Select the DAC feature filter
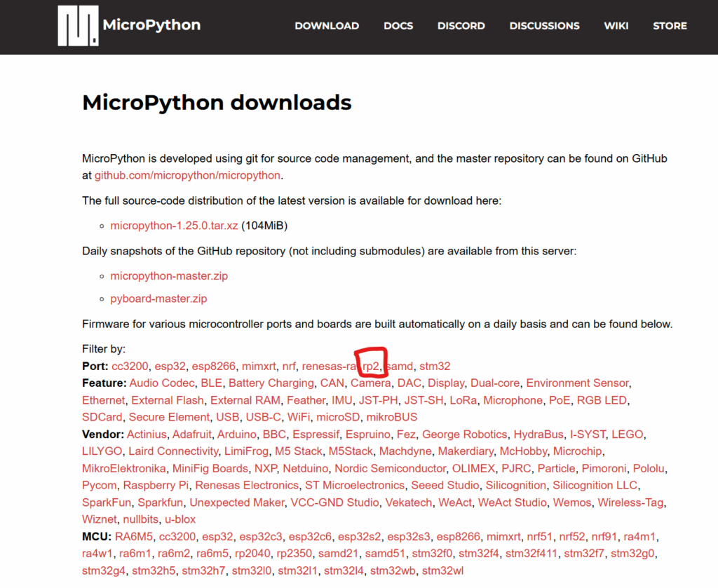This screenshot has height=588, width=718. 409,383
